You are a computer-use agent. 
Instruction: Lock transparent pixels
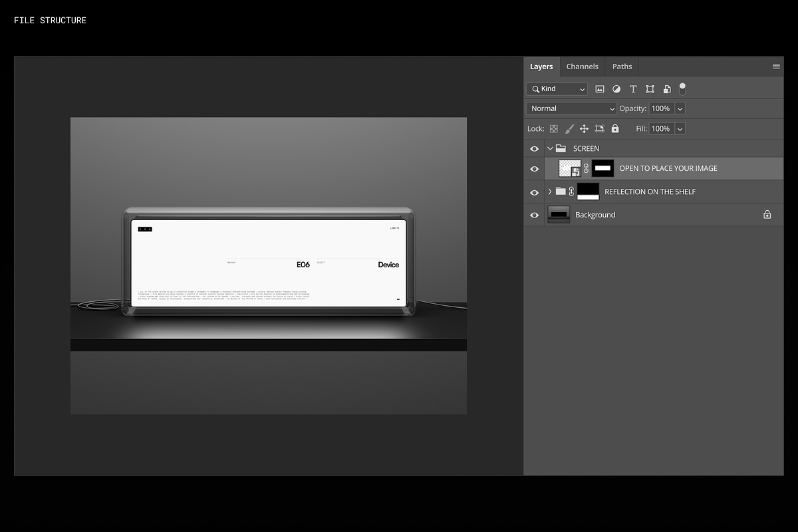[x=553, y=129]
